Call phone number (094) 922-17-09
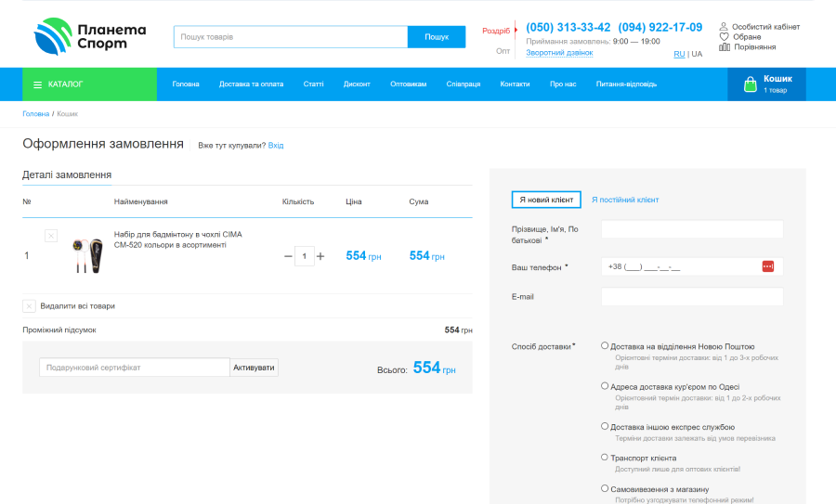Screen dimensions: 836x504 tap(660, 27)
